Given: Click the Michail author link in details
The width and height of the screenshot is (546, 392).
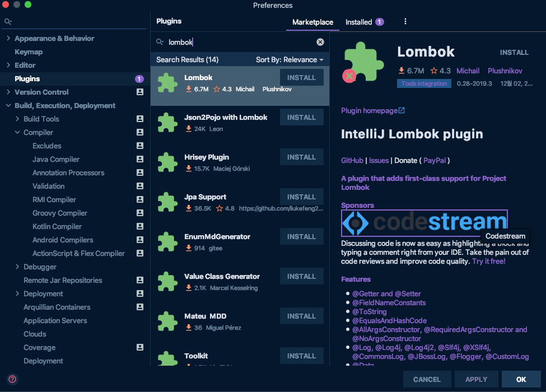Looking at the screenshot, I should [x=468, y=71].
